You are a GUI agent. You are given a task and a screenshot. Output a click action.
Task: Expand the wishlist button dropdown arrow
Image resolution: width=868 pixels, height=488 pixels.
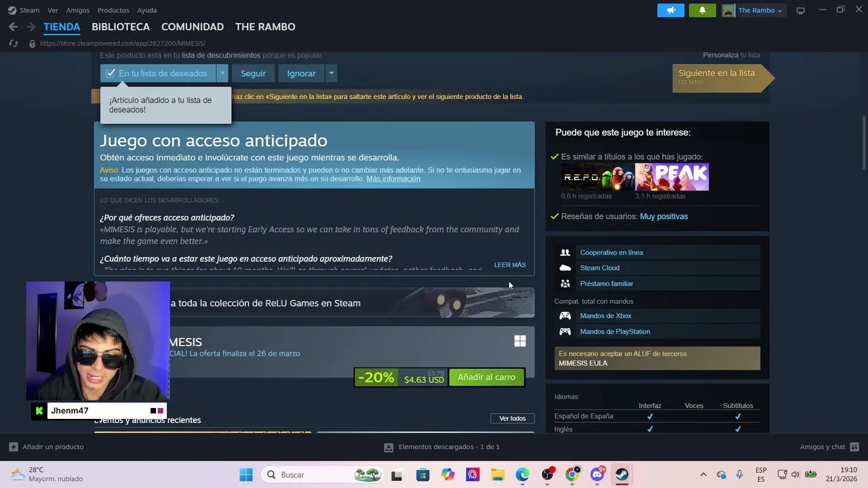pos(222,73)
